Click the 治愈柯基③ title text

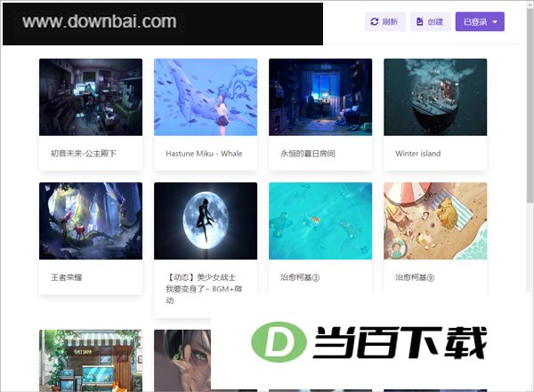(300, 277)
